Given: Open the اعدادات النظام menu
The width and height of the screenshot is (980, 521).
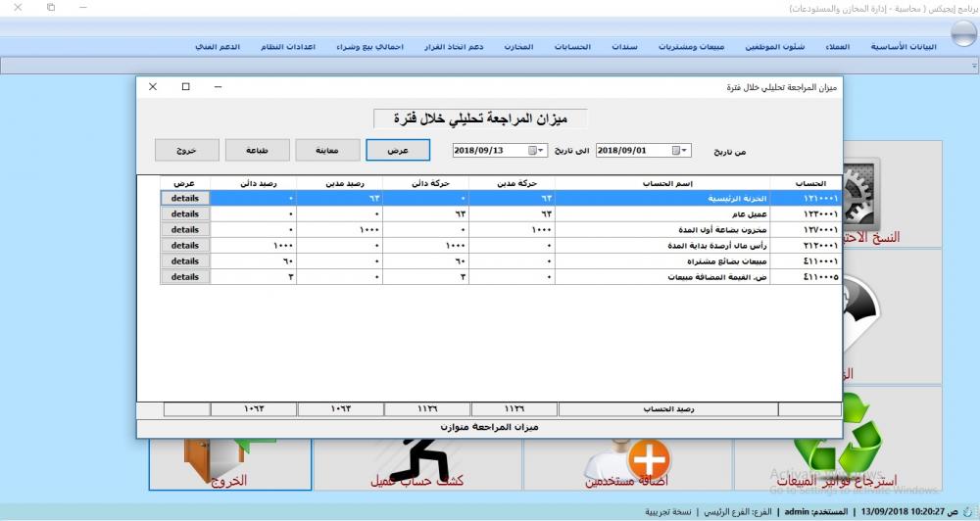Looking at the screenshot, I should coord(288,47).
